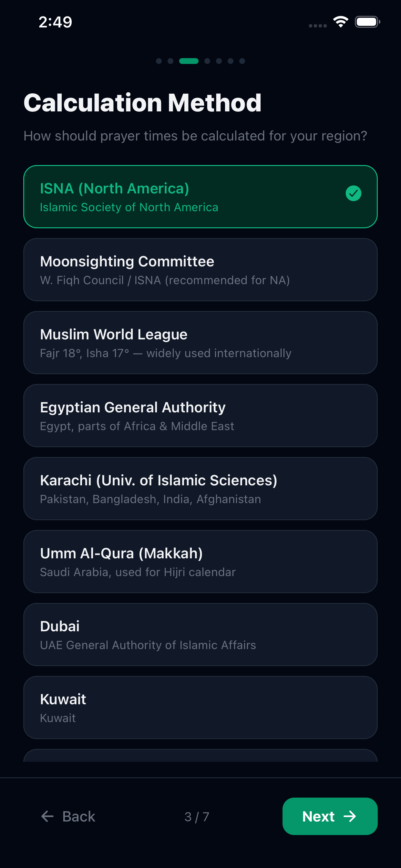Tap the battery indicator icon
The image size is (401, 868).
point(367,22)
